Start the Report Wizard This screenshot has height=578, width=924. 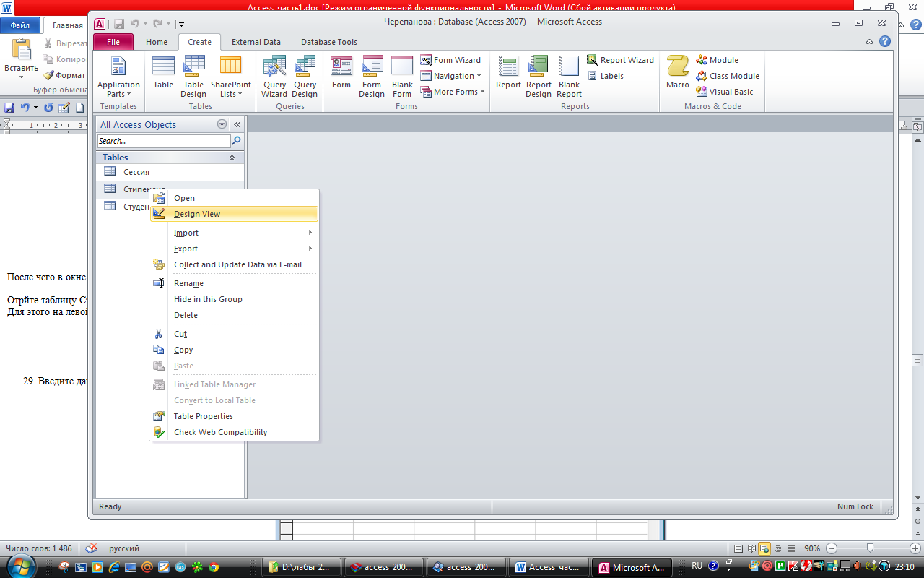(x=620, y=60)
